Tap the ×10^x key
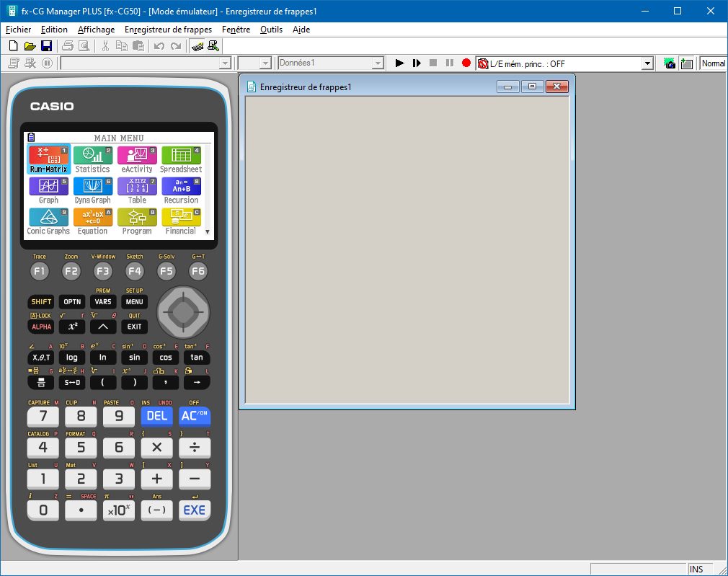The image size is (728, 576). (119, 510)
